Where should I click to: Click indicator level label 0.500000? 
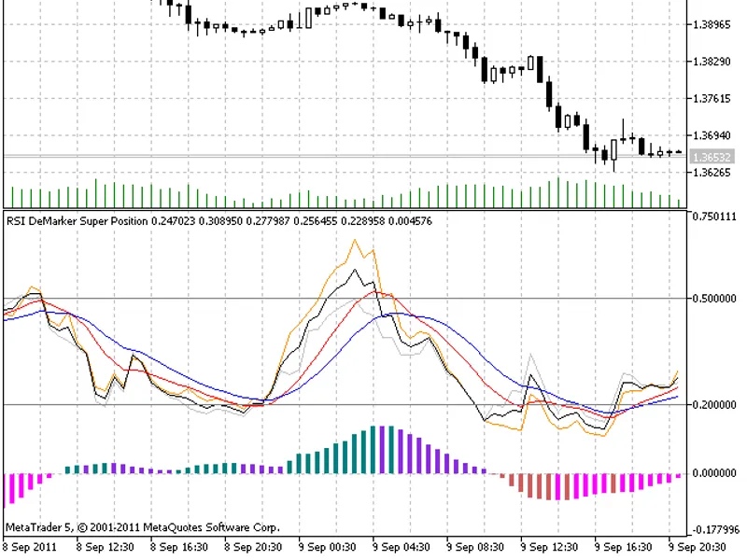pos(714,299)
